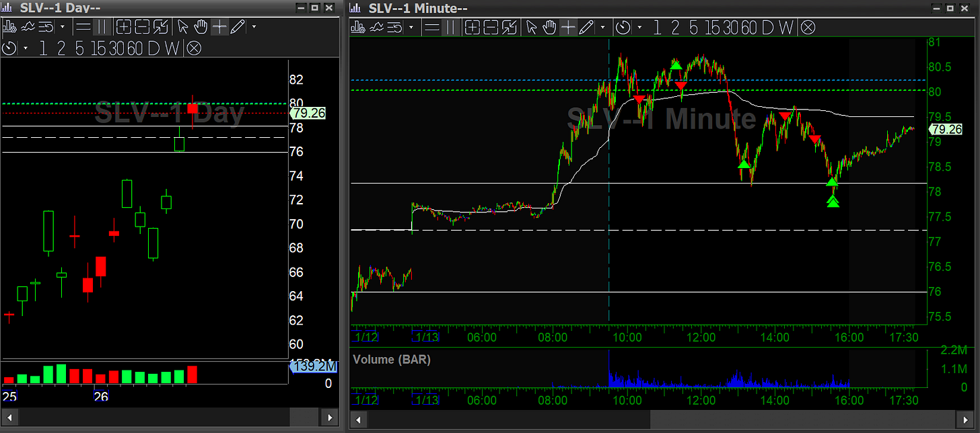This screenshot has height=433, width=980.
Task: Open chart settings icon in SLV 1 Day window
Action: [9, 27]
